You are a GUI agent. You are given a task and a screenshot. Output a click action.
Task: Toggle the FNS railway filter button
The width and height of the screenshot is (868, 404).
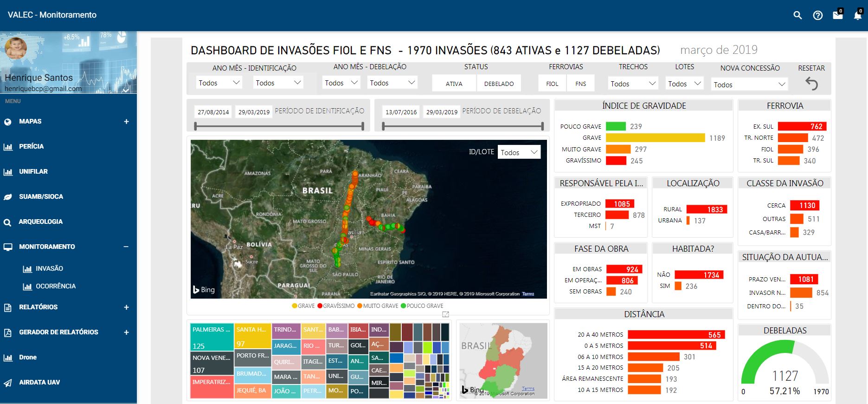point(580,84)
